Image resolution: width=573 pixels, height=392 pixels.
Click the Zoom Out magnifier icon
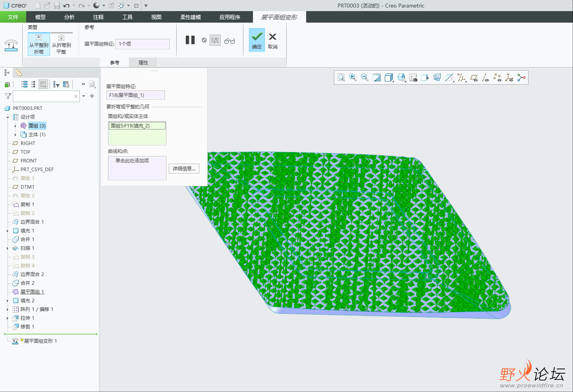[365, 77]
